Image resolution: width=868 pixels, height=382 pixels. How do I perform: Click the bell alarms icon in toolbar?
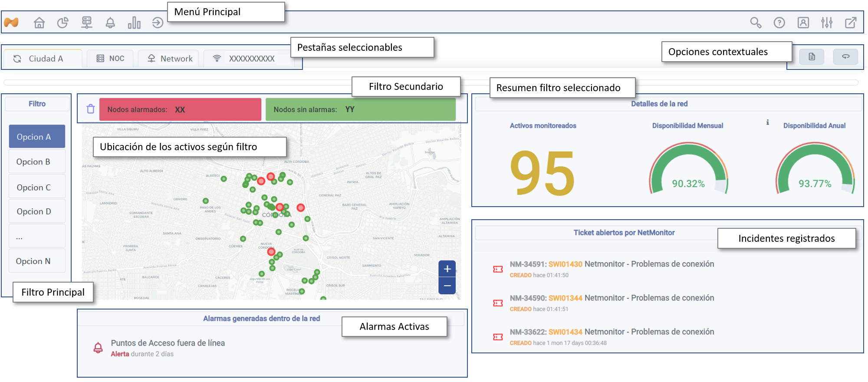point(110,23)
